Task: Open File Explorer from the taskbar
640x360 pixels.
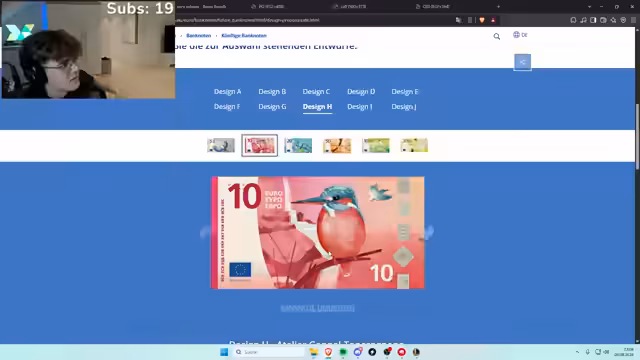Action: pyautogui.click(x=313, y=352)
